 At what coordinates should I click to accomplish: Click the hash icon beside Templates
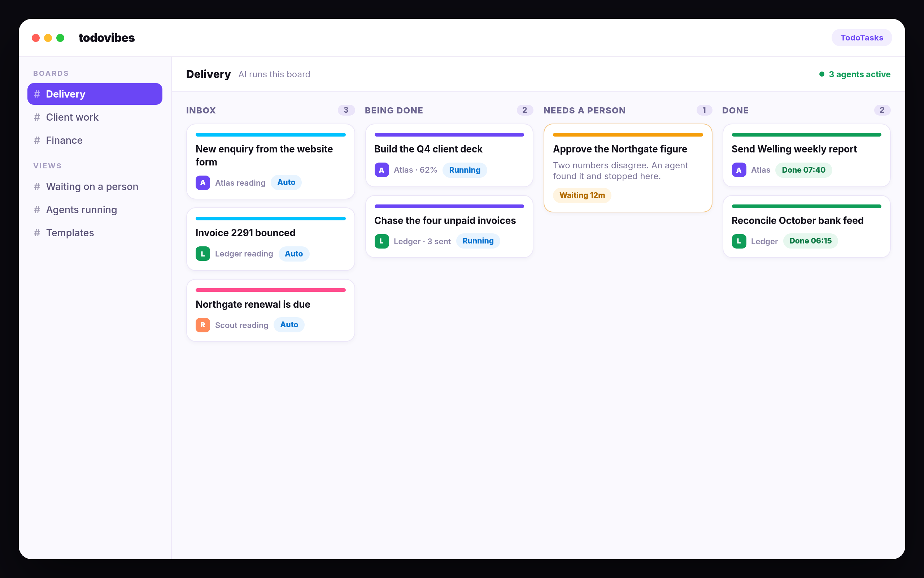point(37,233)
